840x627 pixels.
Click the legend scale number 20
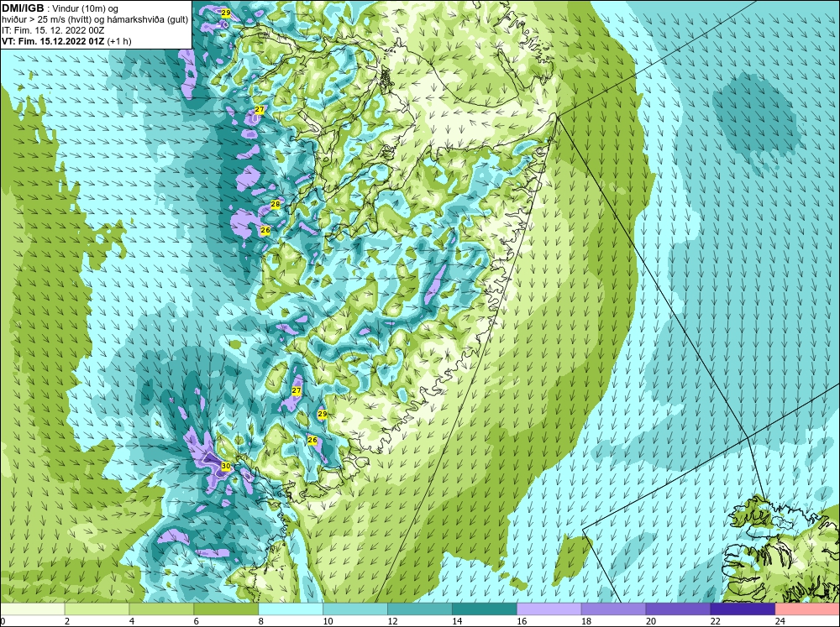[651, 621]
